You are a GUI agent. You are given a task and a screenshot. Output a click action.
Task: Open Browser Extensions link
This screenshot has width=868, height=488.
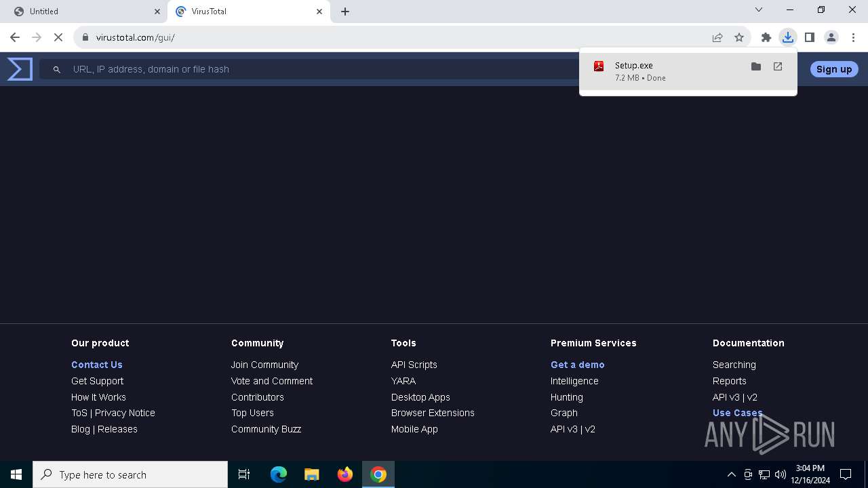433,413
